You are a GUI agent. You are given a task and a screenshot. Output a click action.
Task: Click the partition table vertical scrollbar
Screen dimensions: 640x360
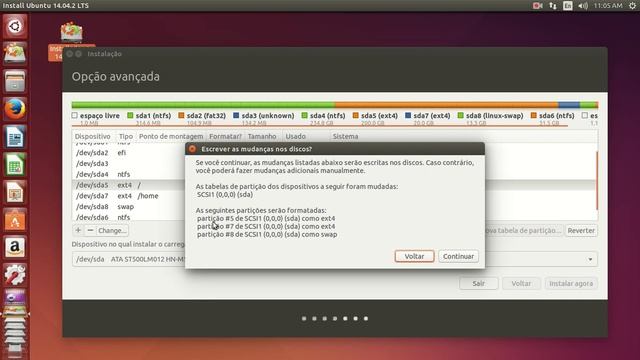[596, 182]
